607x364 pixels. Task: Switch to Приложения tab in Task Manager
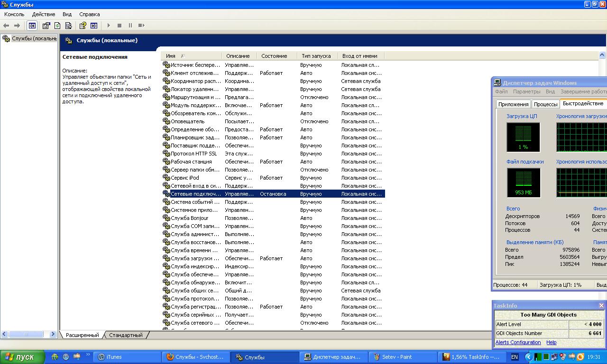click(x=513, y=104)
